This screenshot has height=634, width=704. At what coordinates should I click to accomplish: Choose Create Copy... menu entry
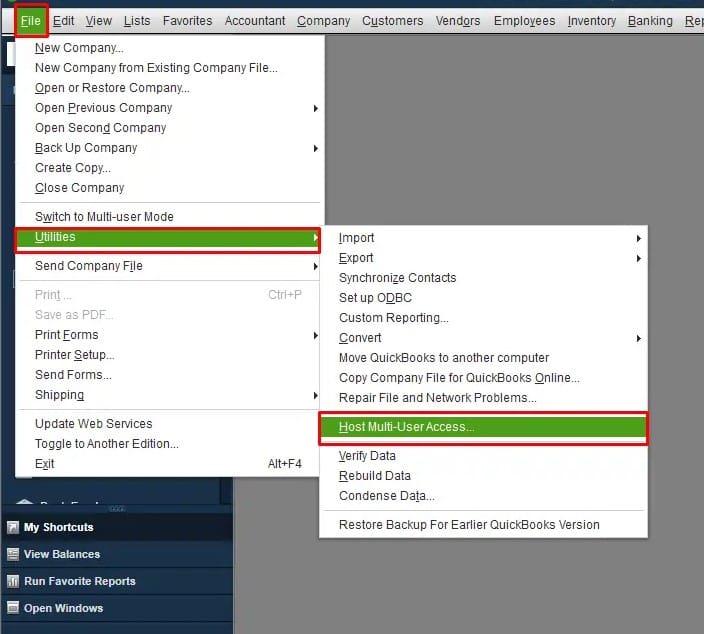(169, 168)
